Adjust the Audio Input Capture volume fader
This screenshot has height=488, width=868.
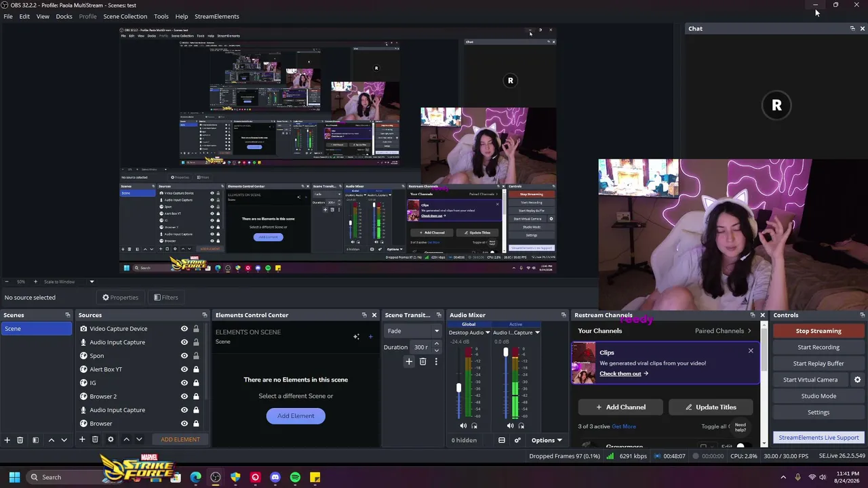pyautogui.click(x=505, y=352)
